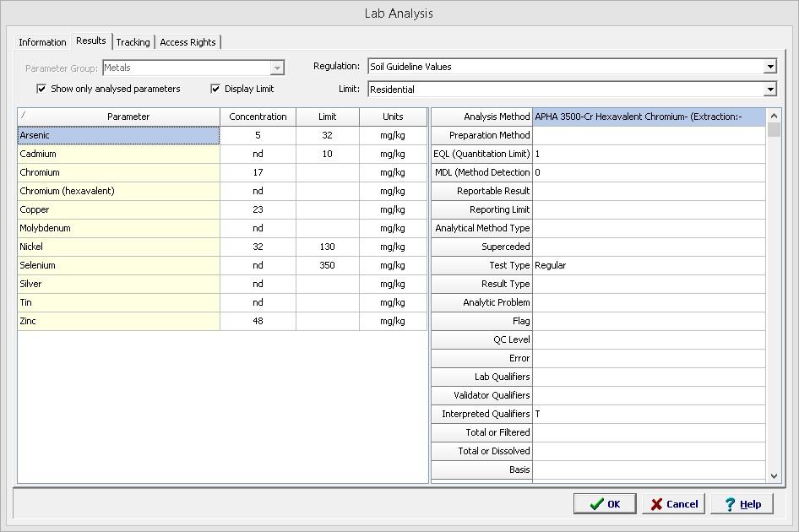Switch to the Information tab
Viewport: 799px width, 532px height.
tap(42, 42)
